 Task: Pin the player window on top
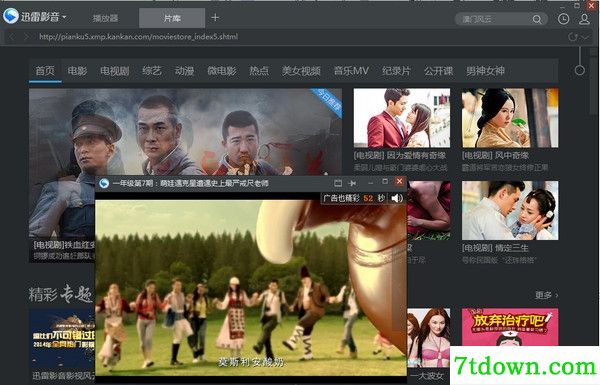click(x=352, y=183)
